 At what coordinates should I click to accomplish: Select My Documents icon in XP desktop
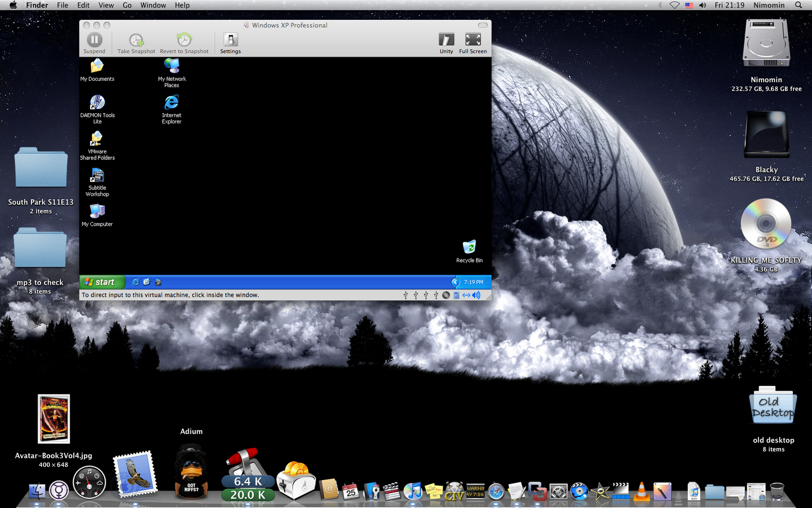(x=97, y=70)
